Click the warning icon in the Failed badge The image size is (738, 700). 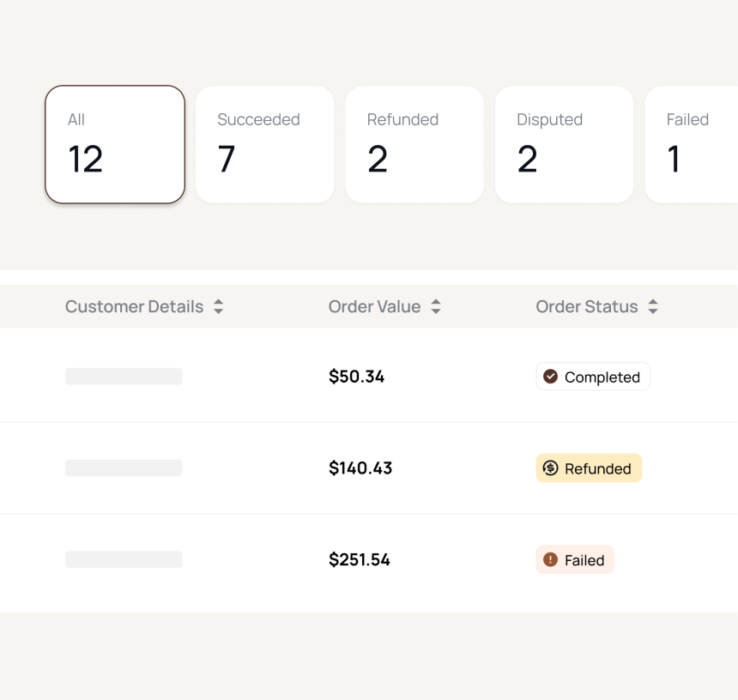click(549, 559)
